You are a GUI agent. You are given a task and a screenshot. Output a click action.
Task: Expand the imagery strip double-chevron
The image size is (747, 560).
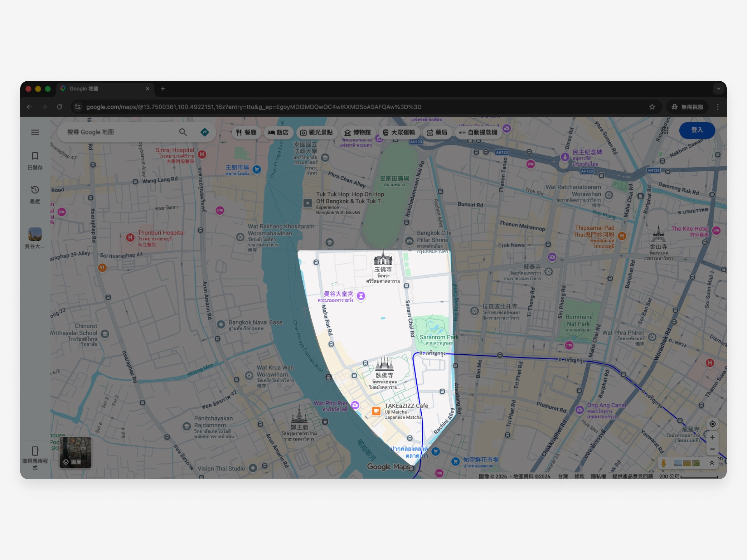coord(712,463)
